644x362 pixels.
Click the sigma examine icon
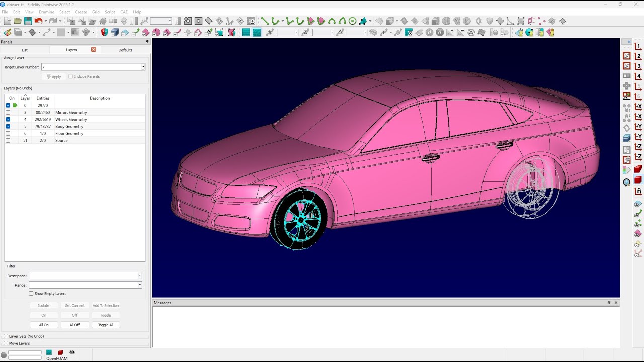pyautogui.click(x=409, y=32)
